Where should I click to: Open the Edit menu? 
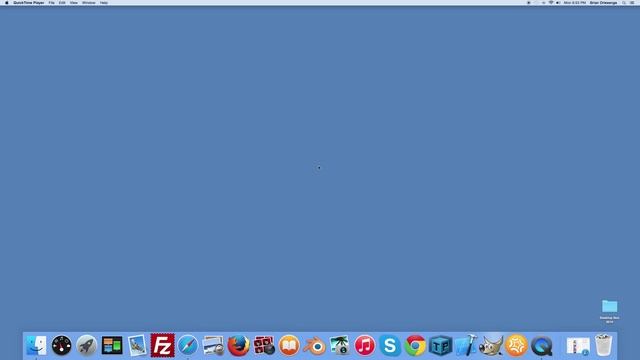point(62,2)
